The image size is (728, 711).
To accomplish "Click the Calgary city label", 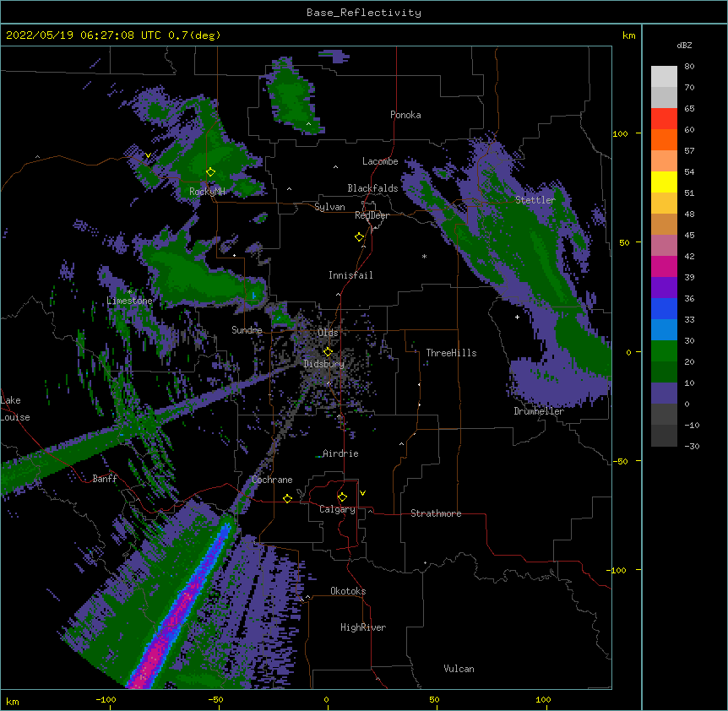I will click(337, 509).
